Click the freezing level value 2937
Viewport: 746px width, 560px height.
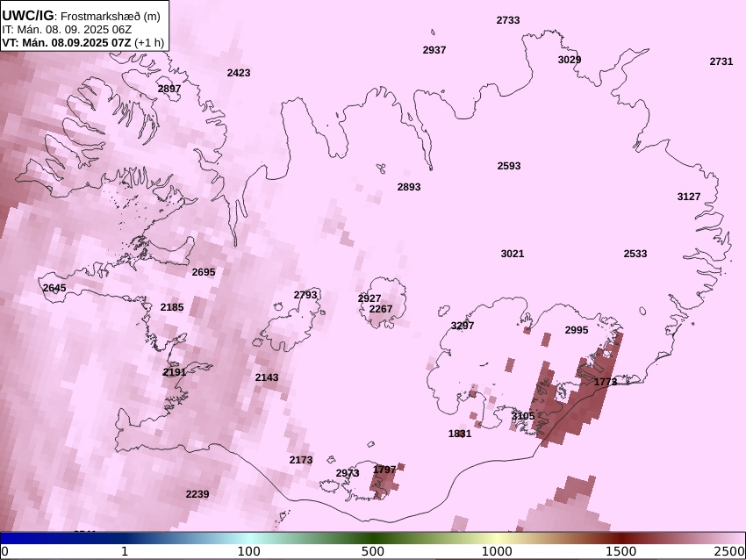(x=434, y=50)
